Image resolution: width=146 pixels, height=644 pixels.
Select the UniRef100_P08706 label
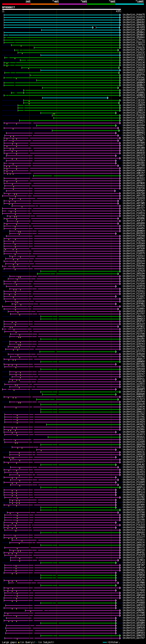(x=134, y=188)
